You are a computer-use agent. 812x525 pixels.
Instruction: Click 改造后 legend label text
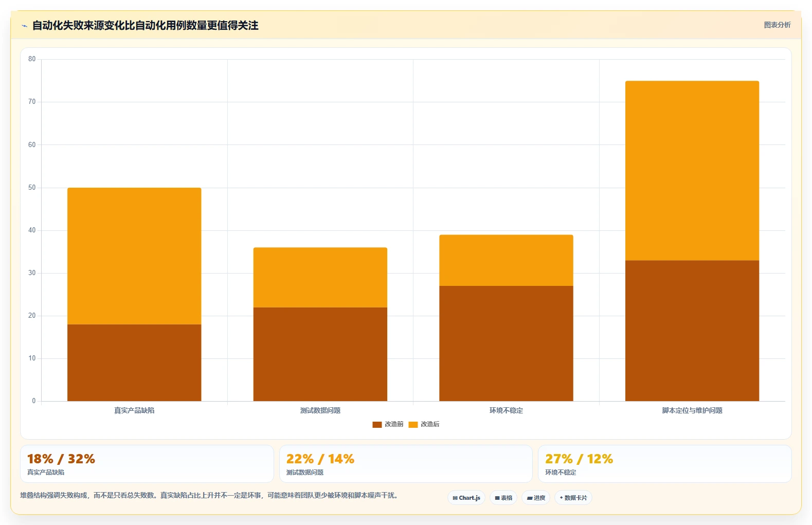pos(430,424)
